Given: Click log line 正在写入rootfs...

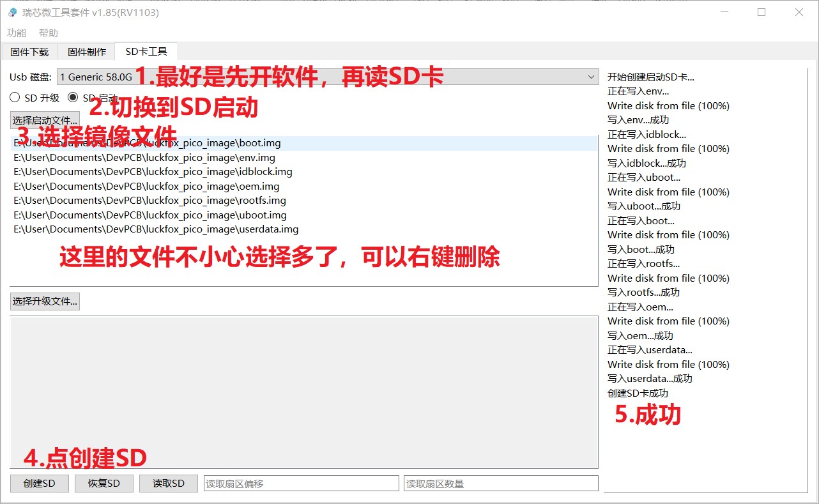Looking at the screenshot, I should tap(643, 264).
